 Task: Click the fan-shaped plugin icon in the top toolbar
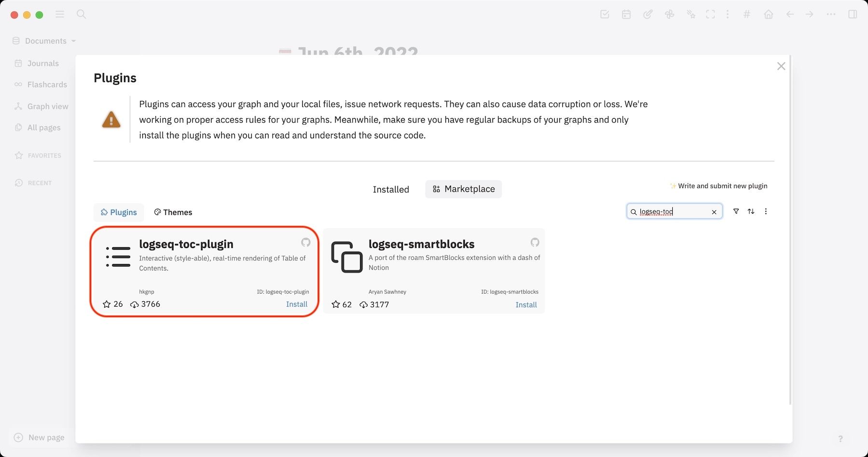click(x=669, y=14)
